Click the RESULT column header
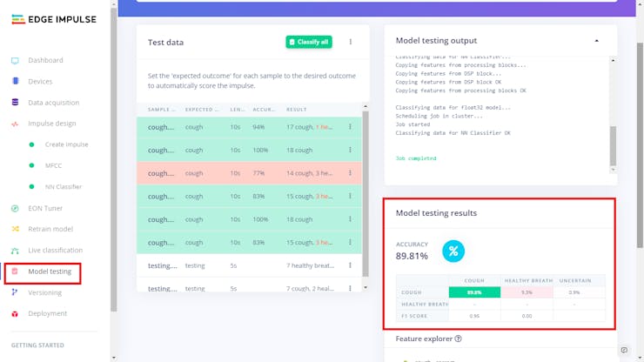The width and height of the screenshot is (644, 362). pyautogui.click(x=297, y=110)
